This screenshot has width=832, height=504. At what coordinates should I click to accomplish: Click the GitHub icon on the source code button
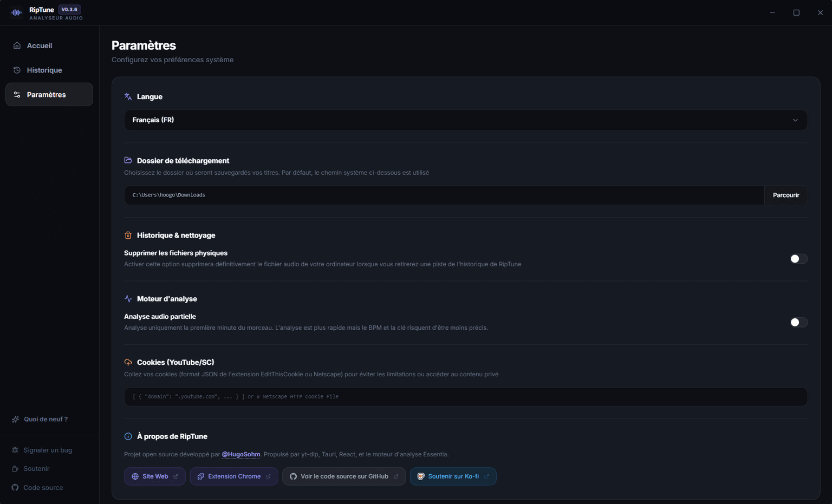click(x=294, y=476)
